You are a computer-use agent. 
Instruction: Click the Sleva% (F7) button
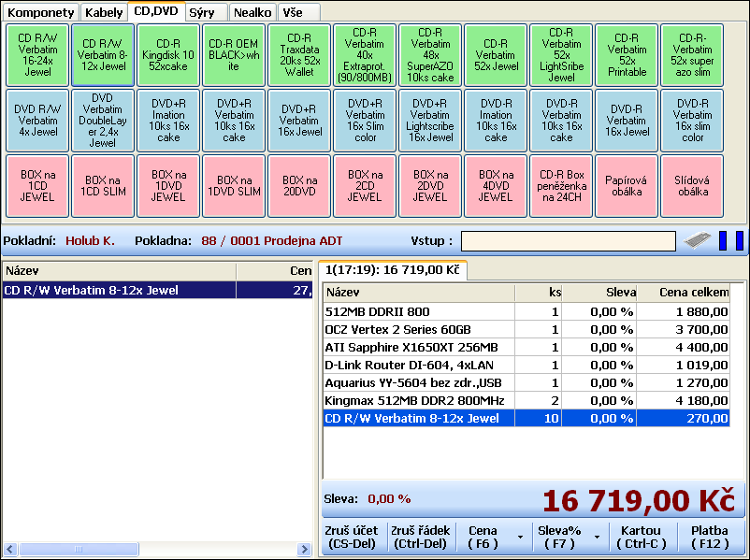pyautogui.click(x=559, y=537)
